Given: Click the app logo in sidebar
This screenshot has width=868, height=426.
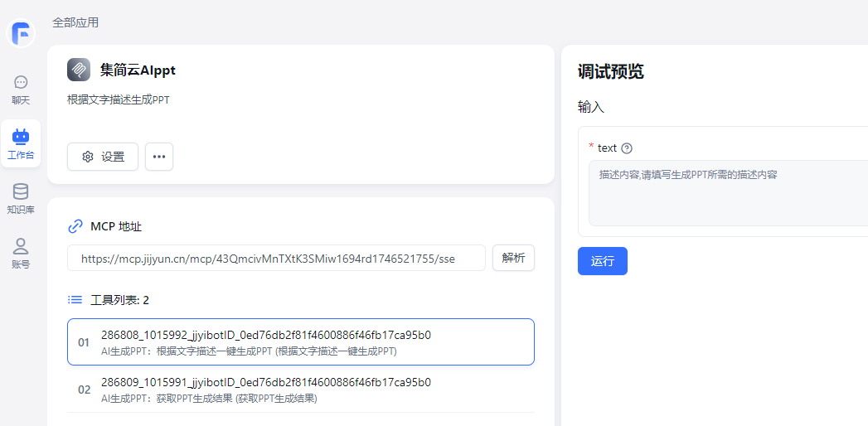Looking at the screenshot, I should tap(21, 33).
